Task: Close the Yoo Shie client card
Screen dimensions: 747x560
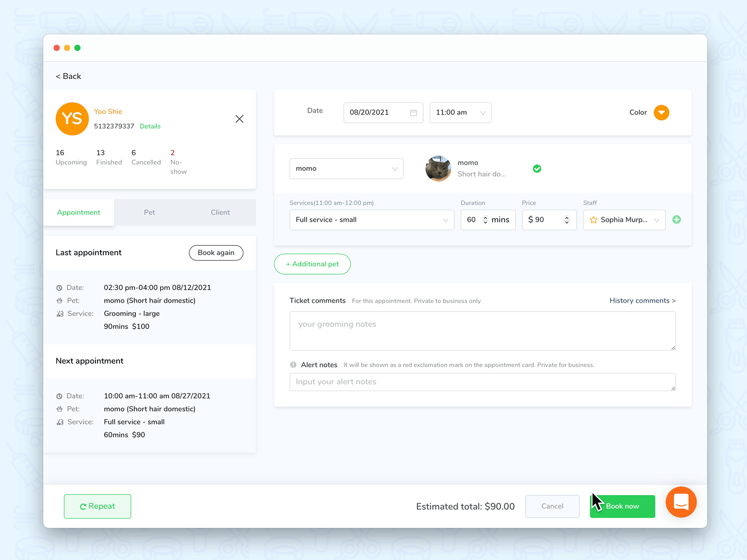Action: tap(239, 119)
